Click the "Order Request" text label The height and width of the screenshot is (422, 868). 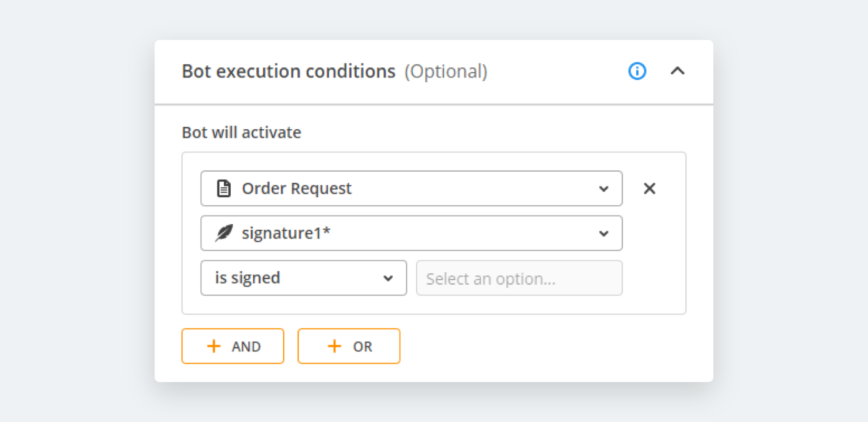pos(297,189)
